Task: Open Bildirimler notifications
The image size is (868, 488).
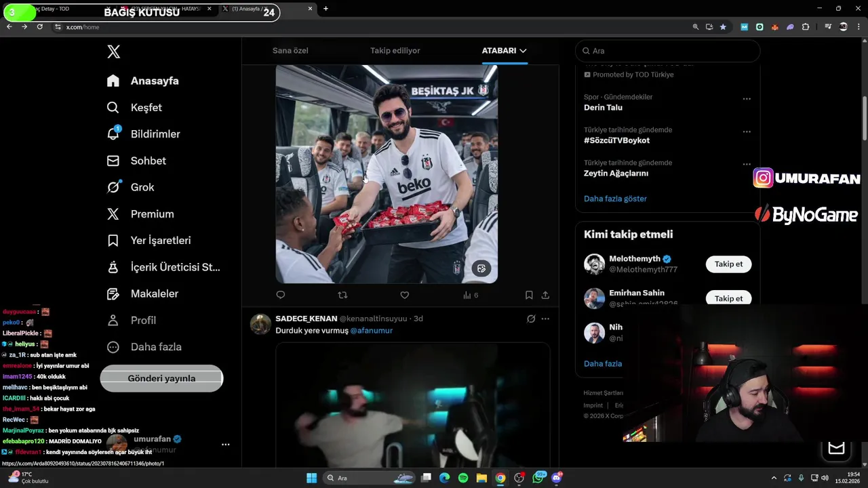Action: (143, 134)
